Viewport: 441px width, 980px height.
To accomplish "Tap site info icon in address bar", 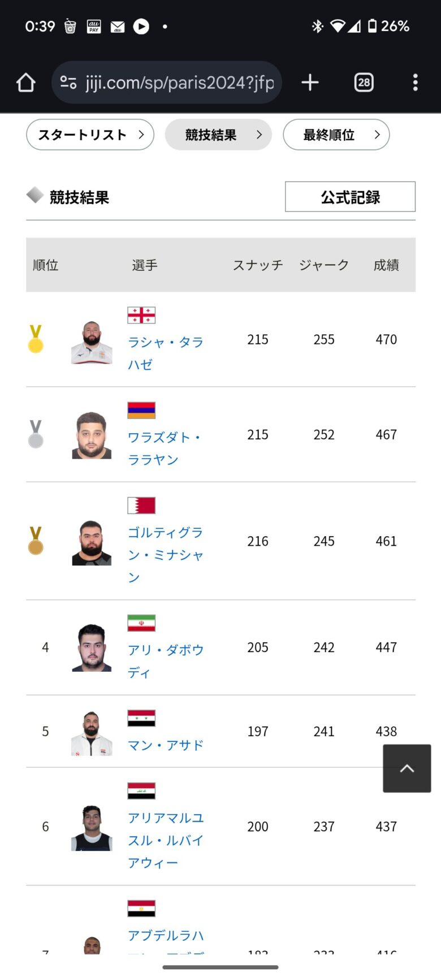I will (68, 83).
